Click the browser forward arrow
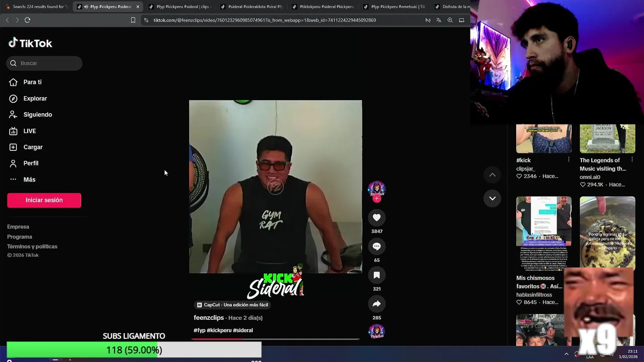 coord(17,20)
